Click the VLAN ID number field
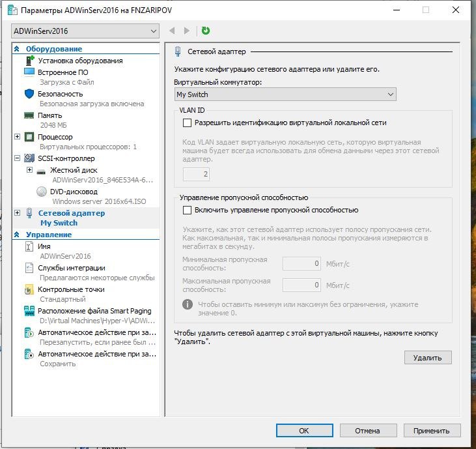 (196, 174)
